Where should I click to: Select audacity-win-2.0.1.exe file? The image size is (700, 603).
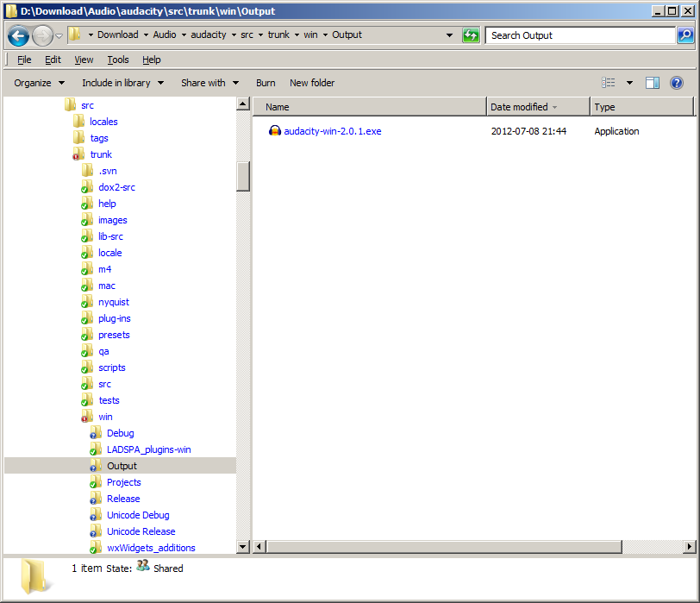click(333, 131)
